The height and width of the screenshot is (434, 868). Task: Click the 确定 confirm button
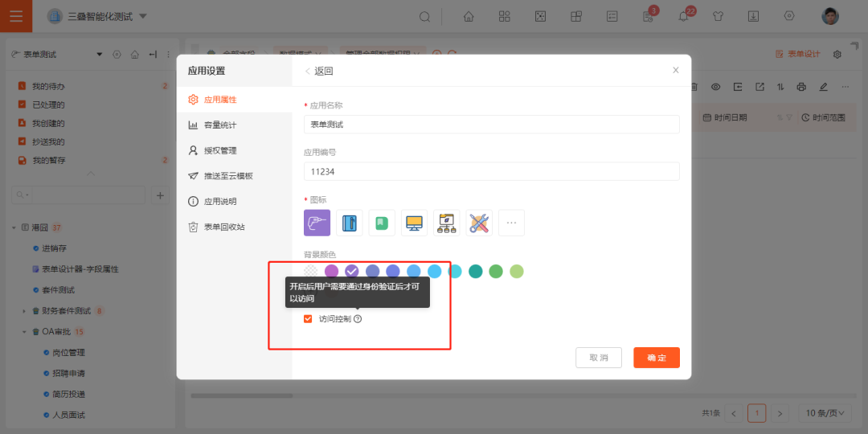pyautogui.click(x=657, y=358)
